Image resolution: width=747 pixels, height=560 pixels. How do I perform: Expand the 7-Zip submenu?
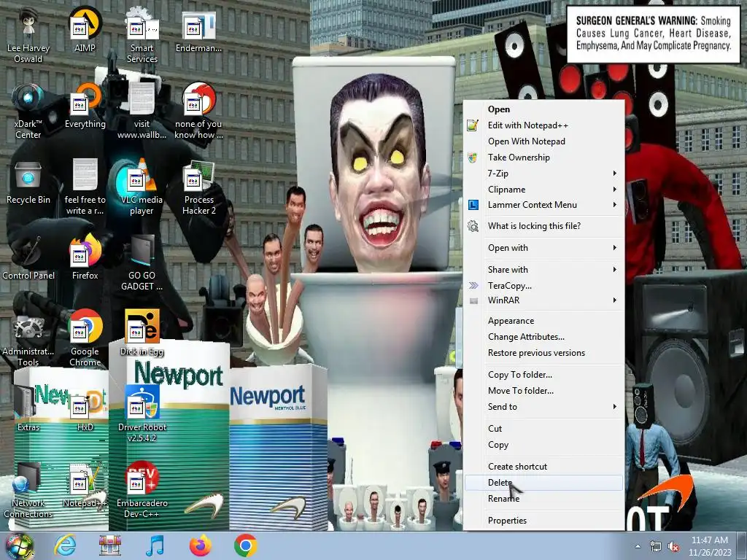[543, 174]
